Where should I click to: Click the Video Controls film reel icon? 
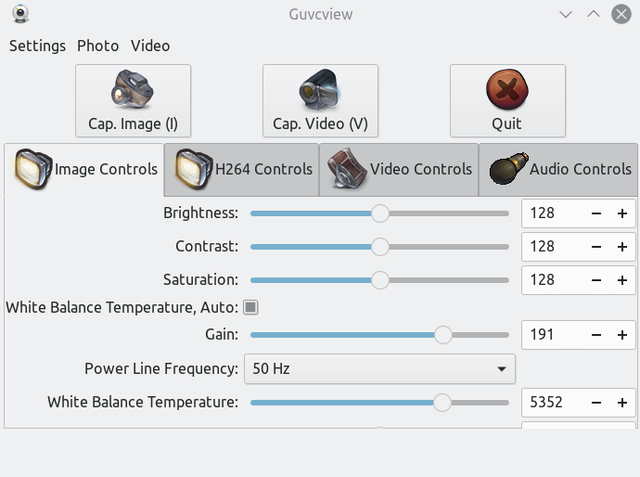point(347,169)
